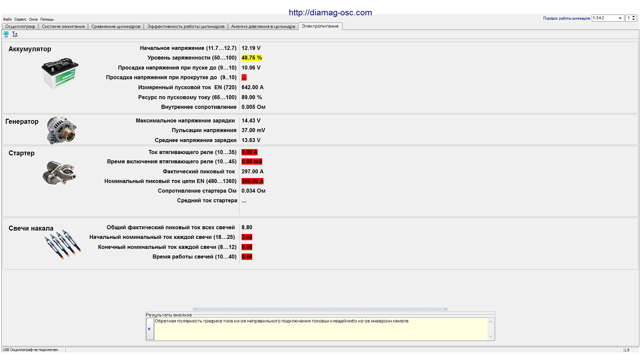The image size is (644, 354).
Task: Click the Генератор section heading
Action: pos(22,122)
